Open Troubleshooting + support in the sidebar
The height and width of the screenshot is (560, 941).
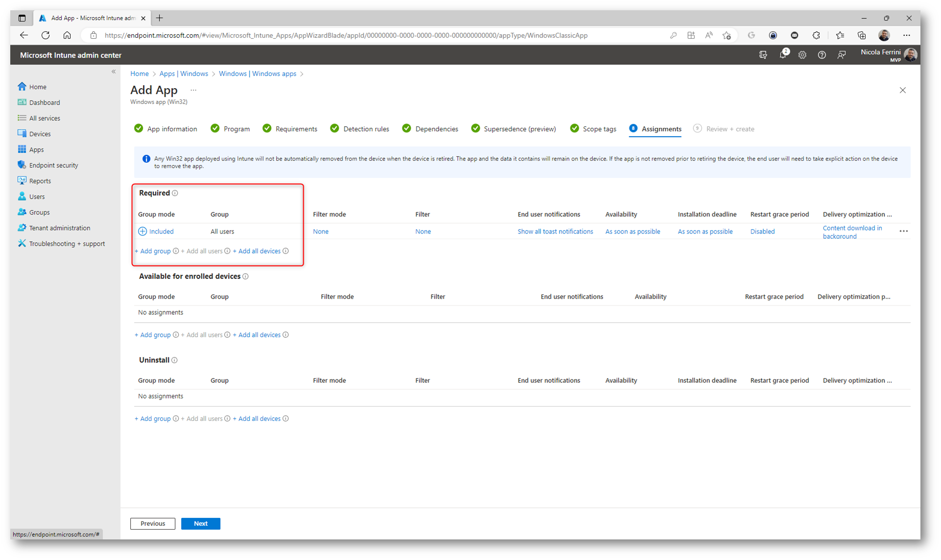67,244
